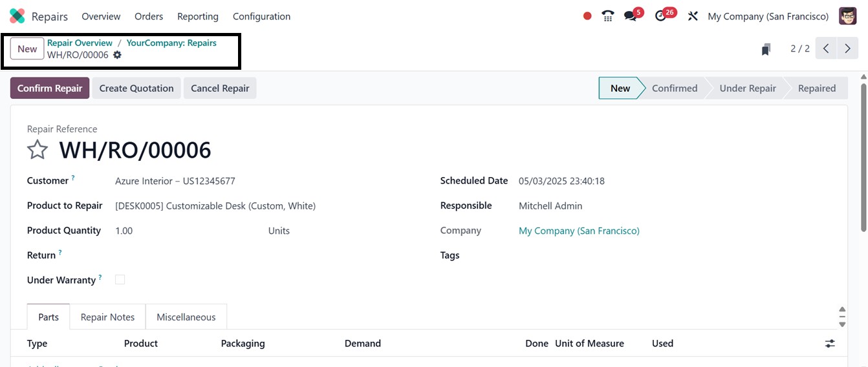This screenshot has width=868, height=367.
Task: Click the Odoo Repairs app logo icon
Action: point(17,16)
